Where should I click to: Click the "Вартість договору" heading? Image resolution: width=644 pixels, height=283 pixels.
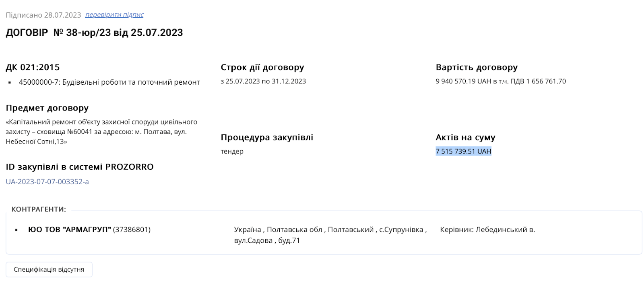click(x=477, y=67)
